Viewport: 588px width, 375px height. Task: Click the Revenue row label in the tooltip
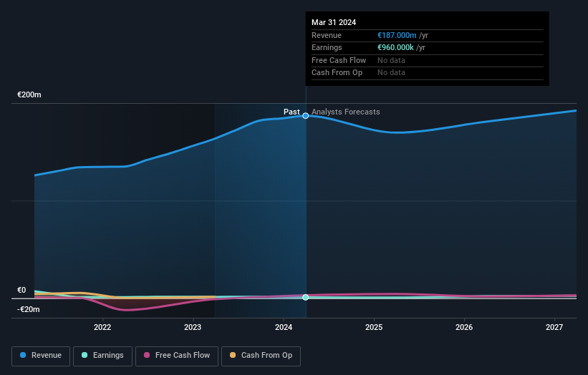(x=327, y=35)
